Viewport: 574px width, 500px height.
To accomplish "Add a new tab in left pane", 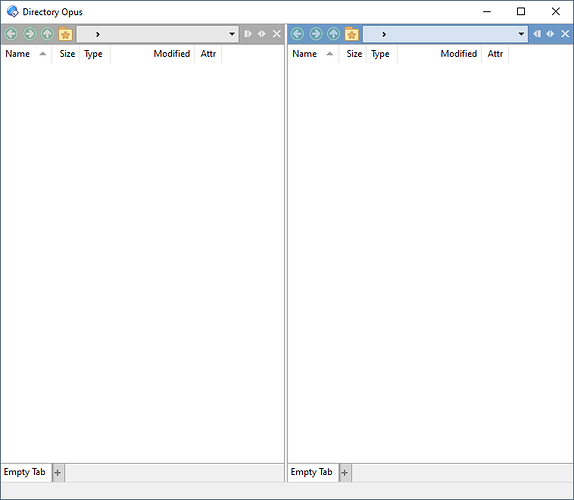I will click(58, 473).
